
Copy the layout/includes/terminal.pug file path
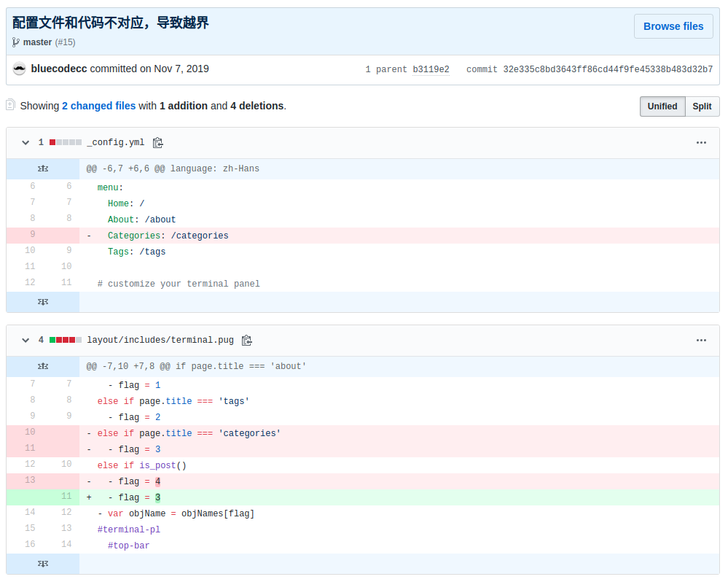[x=246, y=340]
